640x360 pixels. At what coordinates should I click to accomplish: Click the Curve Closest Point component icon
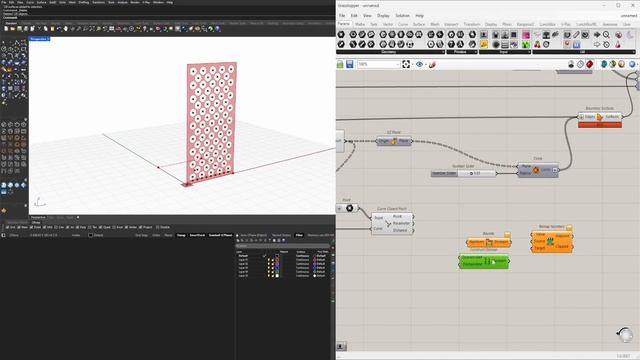click(x=388, y=224)
